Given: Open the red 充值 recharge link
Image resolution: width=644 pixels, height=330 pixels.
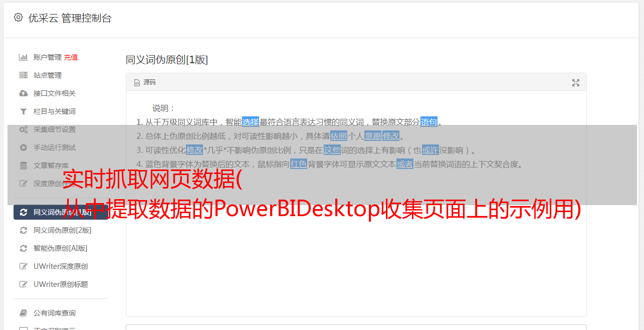Looking at the screenshot, I should (x=71, y=57).
